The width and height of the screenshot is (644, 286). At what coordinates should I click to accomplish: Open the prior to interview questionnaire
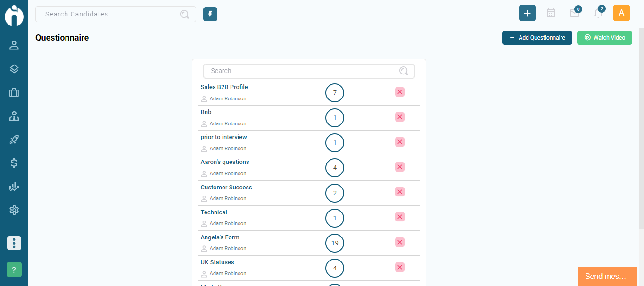point(223,137)
